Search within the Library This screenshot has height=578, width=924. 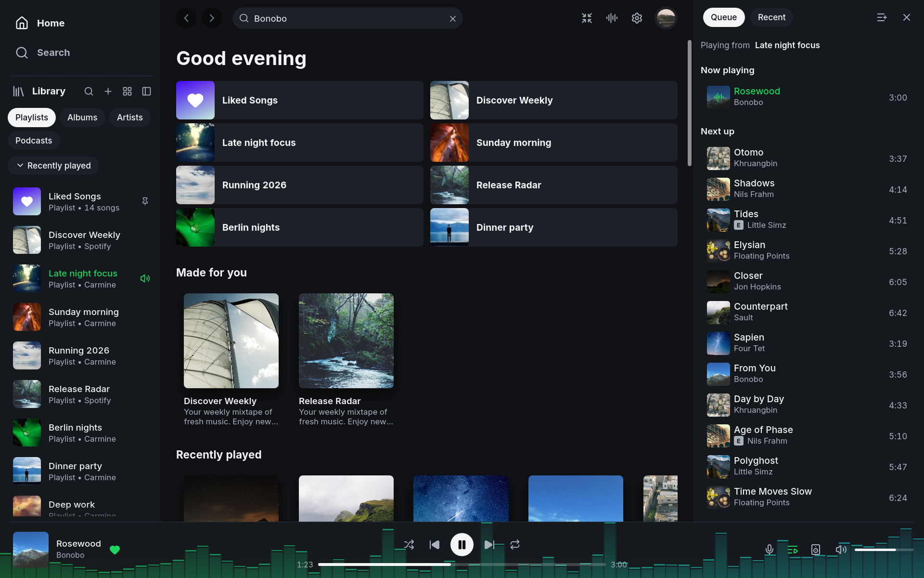click(x=89, y=92)
